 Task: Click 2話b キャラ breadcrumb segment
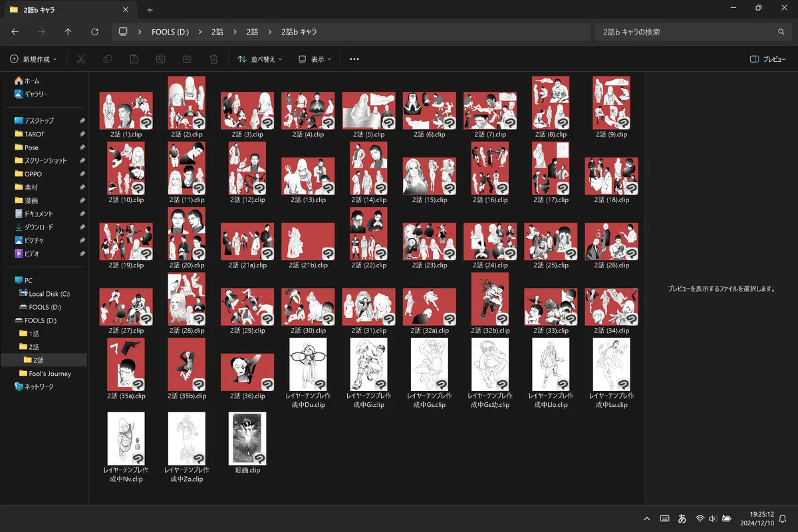(299, 32)
